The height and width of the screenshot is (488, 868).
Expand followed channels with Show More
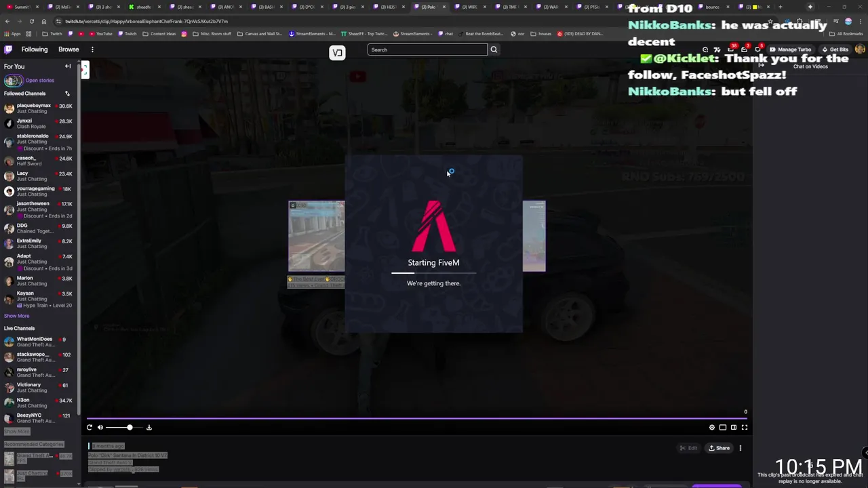(16, 316)
